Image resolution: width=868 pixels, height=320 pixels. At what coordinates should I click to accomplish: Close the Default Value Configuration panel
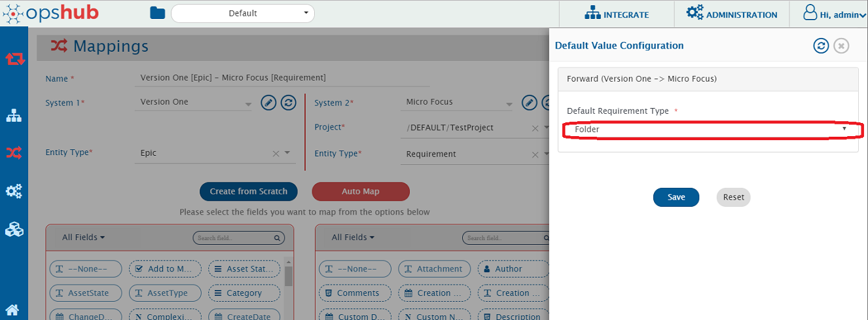[x=841, y=46]
